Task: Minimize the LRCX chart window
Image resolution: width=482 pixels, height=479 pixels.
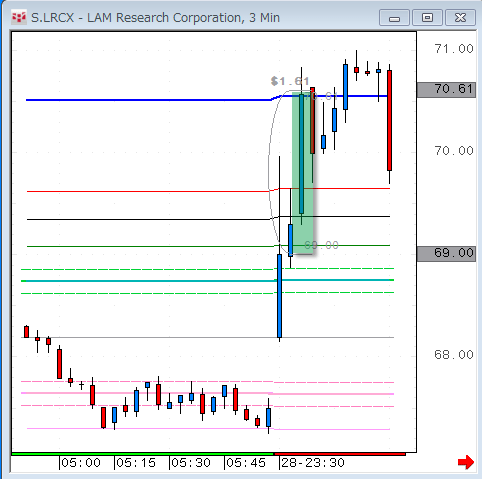Action: click(394, 18)
